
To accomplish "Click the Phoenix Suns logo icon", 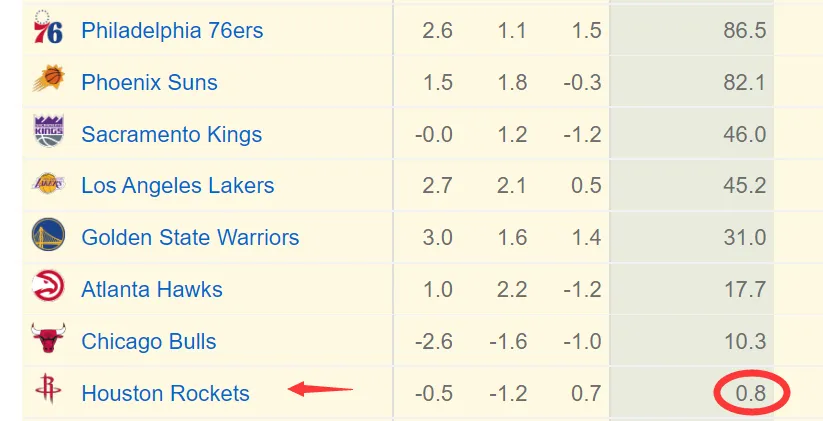I will [x=48, y=79].
